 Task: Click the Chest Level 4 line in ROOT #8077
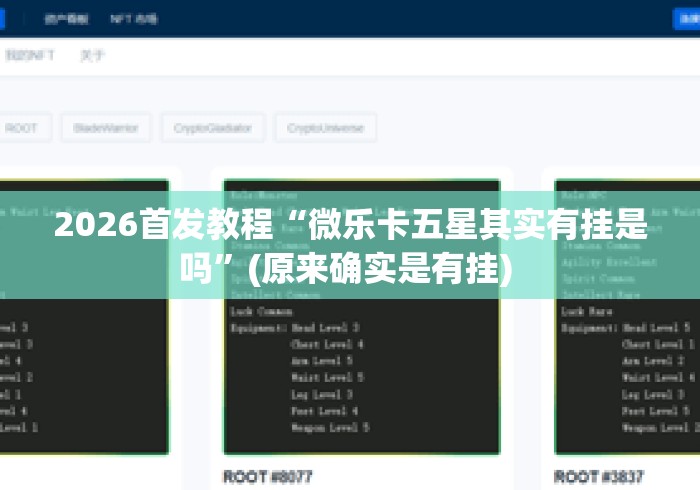(x=327, y=344)
